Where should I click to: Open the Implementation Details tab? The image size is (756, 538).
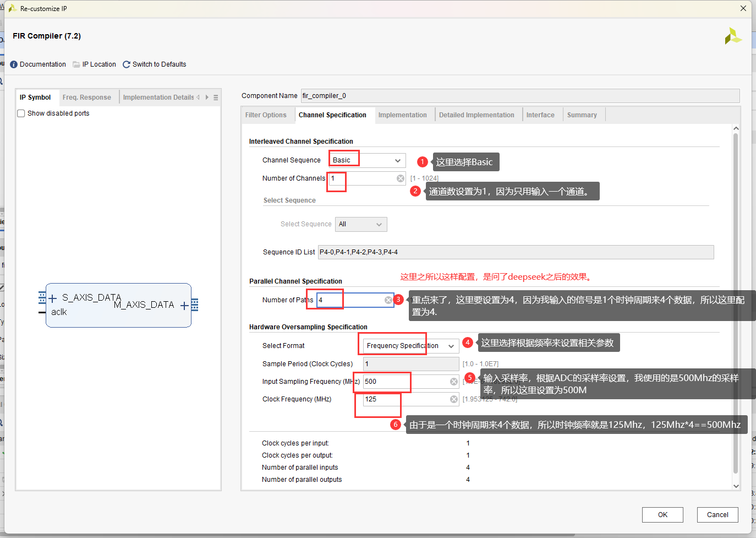[158, 97]
